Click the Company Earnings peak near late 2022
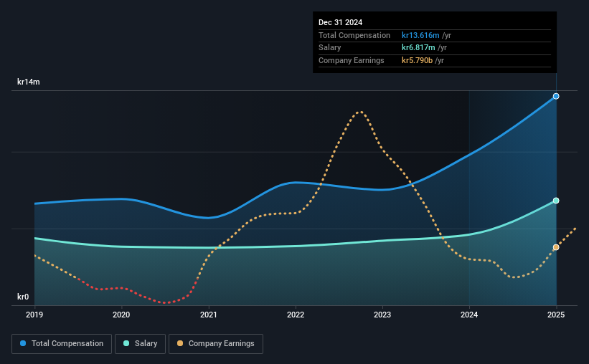Image resolution: width=589 pixels, height=364 pixels. [x=360, y=112]
